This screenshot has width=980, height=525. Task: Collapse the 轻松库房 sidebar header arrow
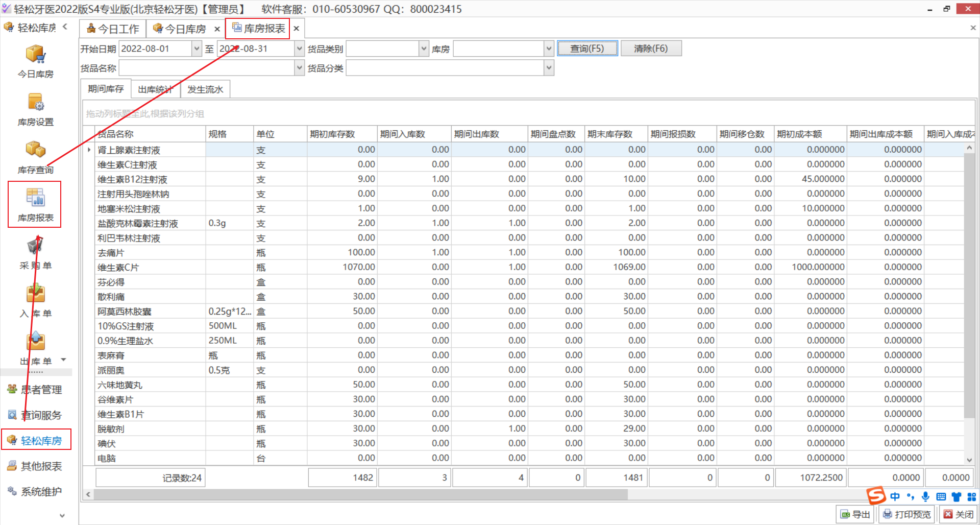(65, 27)
